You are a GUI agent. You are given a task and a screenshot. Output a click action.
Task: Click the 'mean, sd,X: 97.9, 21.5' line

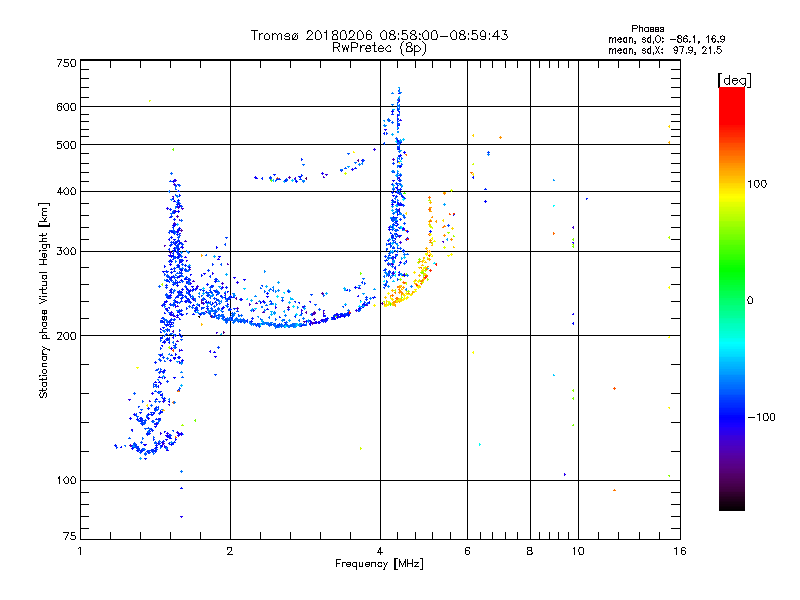(x=665, y=50)
